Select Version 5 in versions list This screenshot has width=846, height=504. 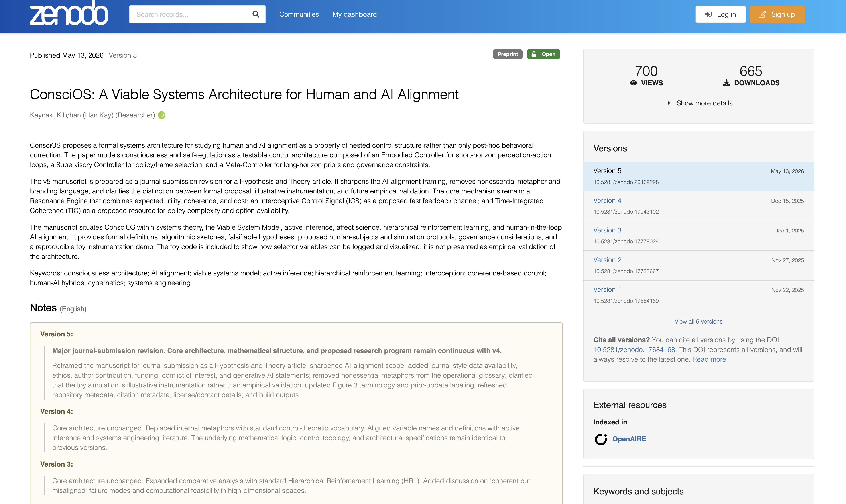tap(698, 176)
